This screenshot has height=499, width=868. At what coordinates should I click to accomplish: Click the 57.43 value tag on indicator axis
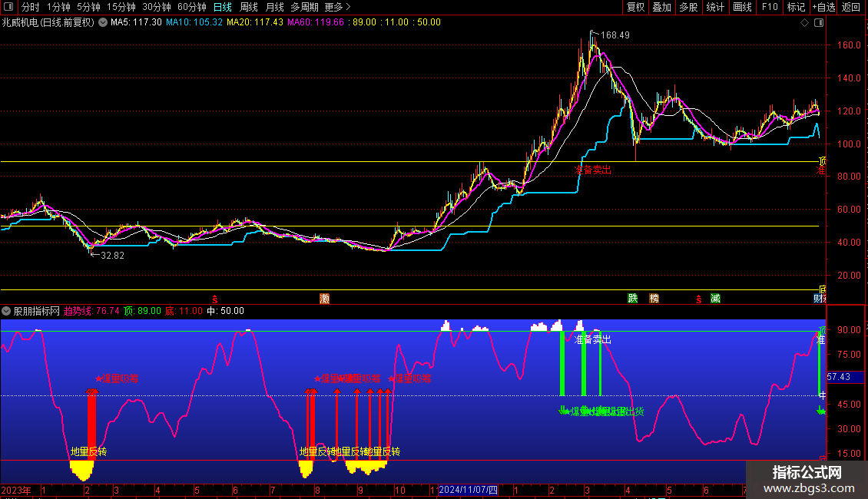(x=839, y=377)
